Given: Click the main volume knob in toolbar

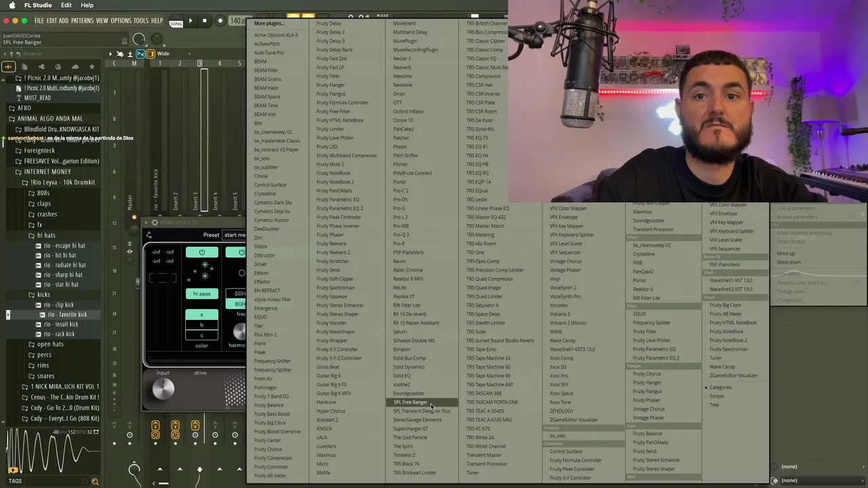Looking at the screenshot, I should (x=138, y=39).
